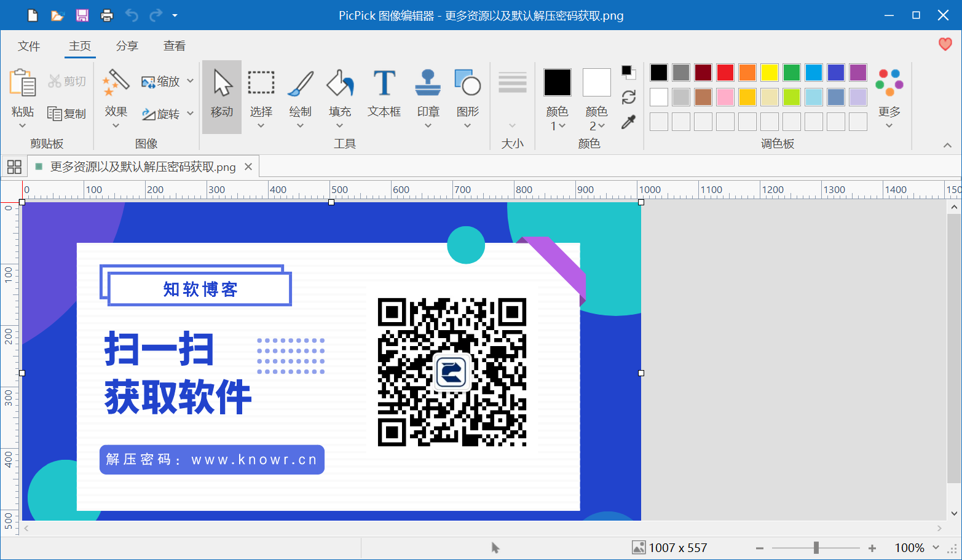Expand the 旋转 dropdown arrow
962x560 pixels.
tap(191, 114)
